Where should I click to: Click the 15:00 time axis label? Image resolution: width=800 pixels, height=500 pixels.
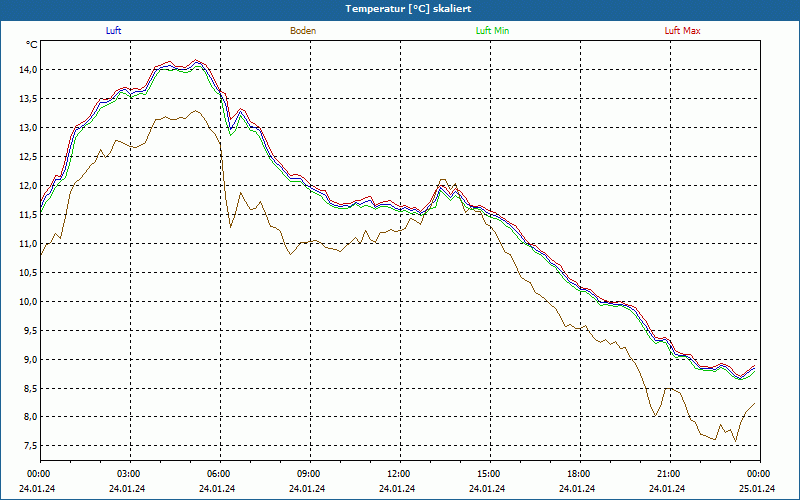point(488,474)
